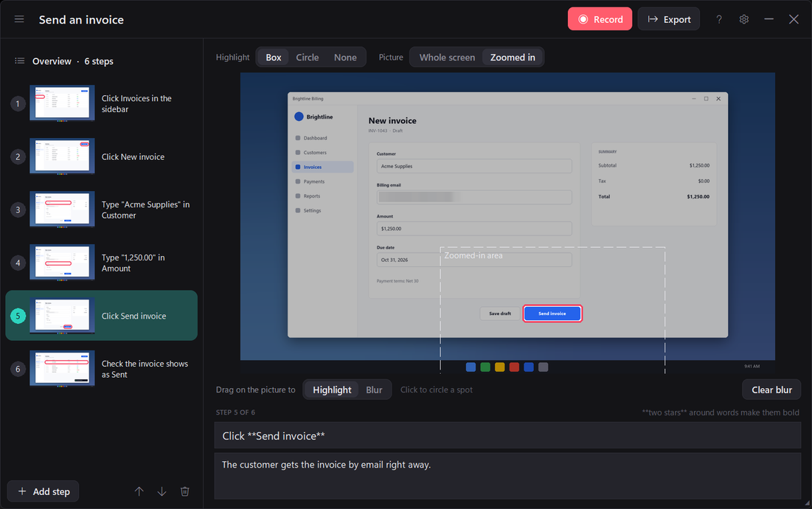Click the yellow taskbar icon in the picture
Screen dimensions: 812x509
tap(500, 367)
